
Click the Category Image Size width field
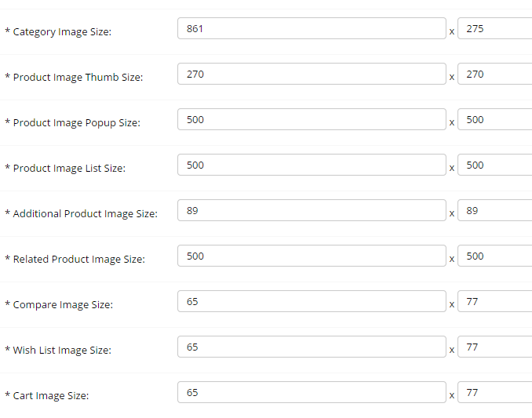(312, 29)
